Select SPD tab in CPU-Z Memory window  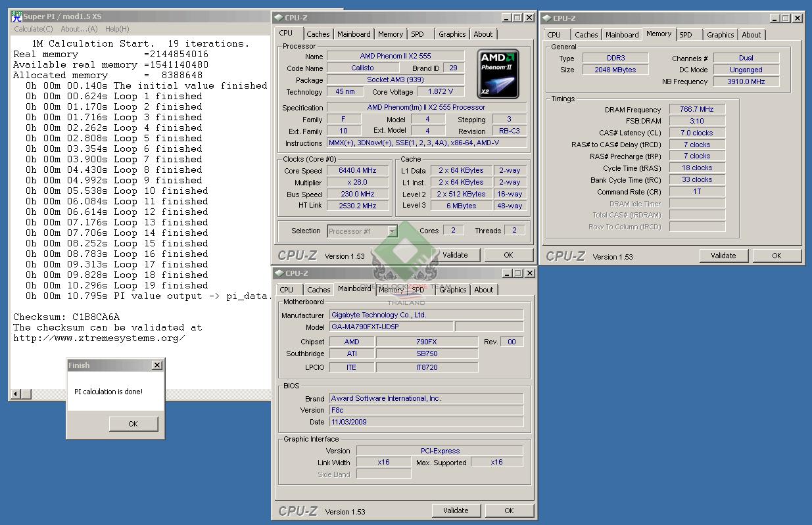[686, 35]
